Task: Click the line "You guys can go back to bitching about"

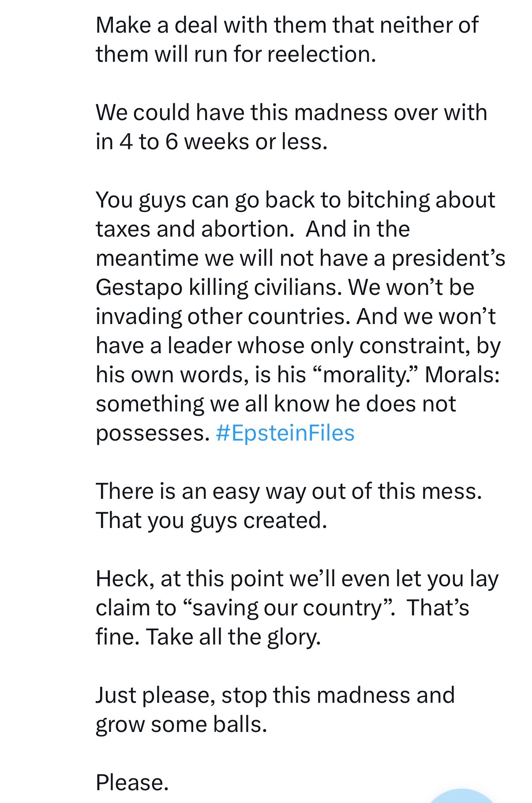Action: click(x=295, y=200)
